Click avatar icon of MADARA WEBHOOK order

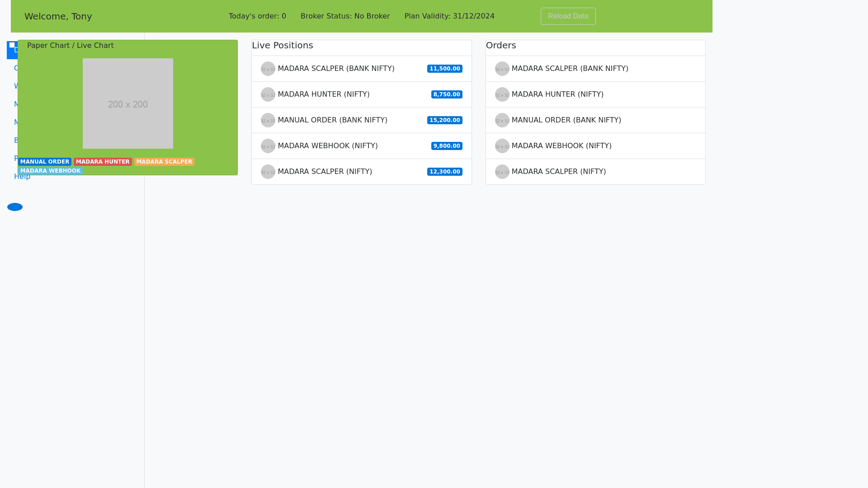click(502, 146)
